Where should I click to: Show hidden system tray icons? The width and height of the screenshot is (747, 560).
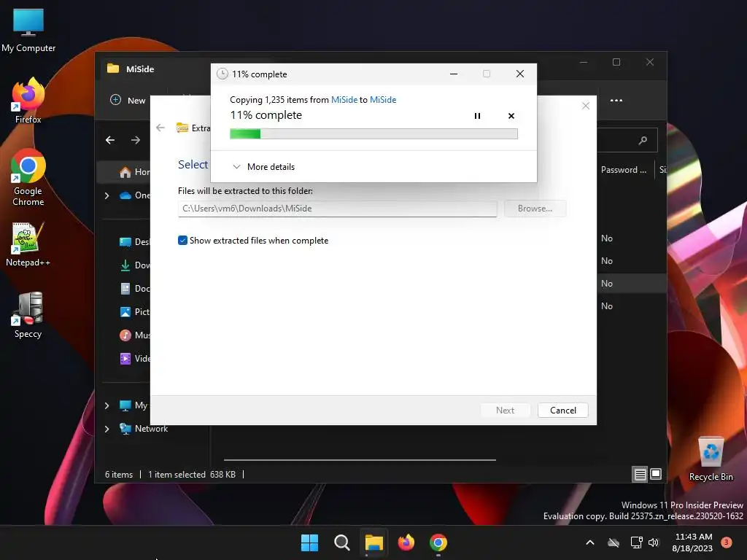pyautogui.click(x=589, y=542)
